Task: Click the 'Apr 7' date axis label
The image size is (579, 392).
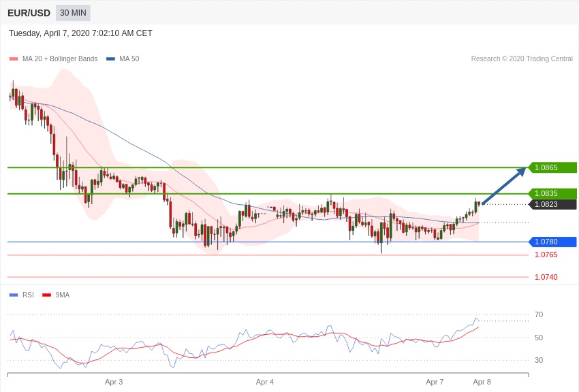Action: 435,382
